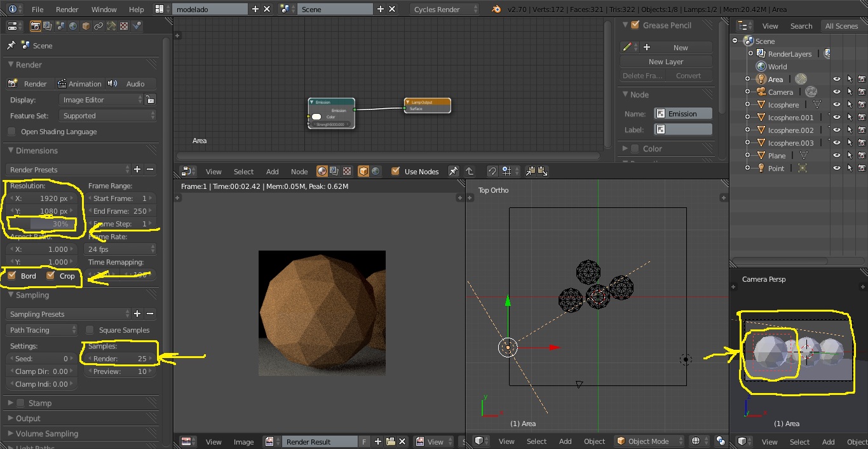
Task: Hide Icosphere.001 using its eye icon
Action: coord(836,118)
